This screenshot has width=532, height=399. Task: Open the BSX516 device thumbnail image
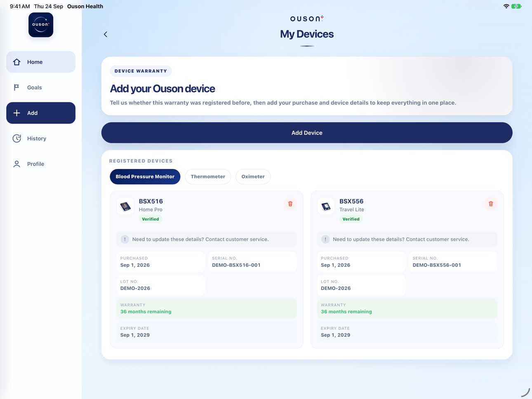click(x=125, y=206)
